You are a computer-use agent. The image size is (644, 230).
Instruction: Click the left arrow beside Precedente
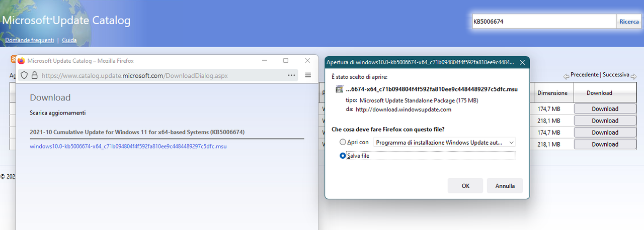click(x=566, y=76)
